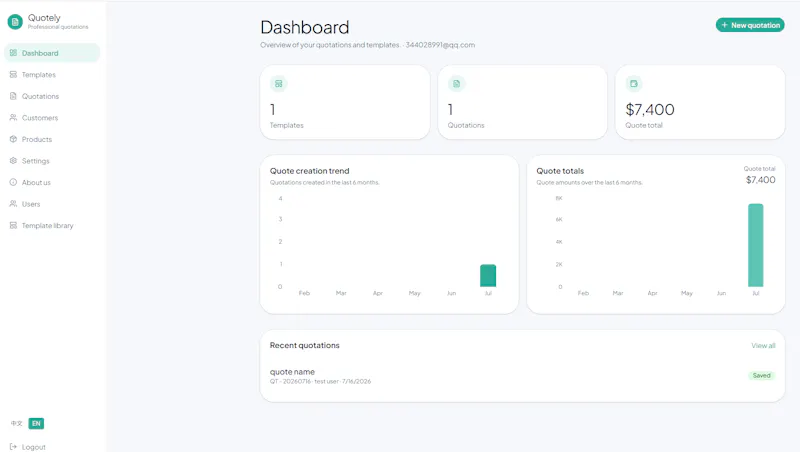Click the Templates icon in sidebar
This screenshot has height=452, width=800.
(x=13, y=74)
